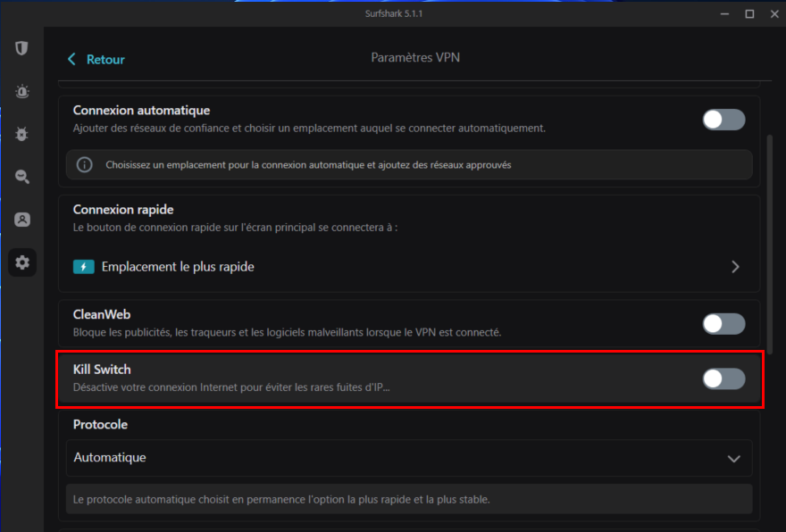This screenshot has height=532, width=786.
Task: Click the info icon in the auto-connect notice
Action: (x=84, y=165)
